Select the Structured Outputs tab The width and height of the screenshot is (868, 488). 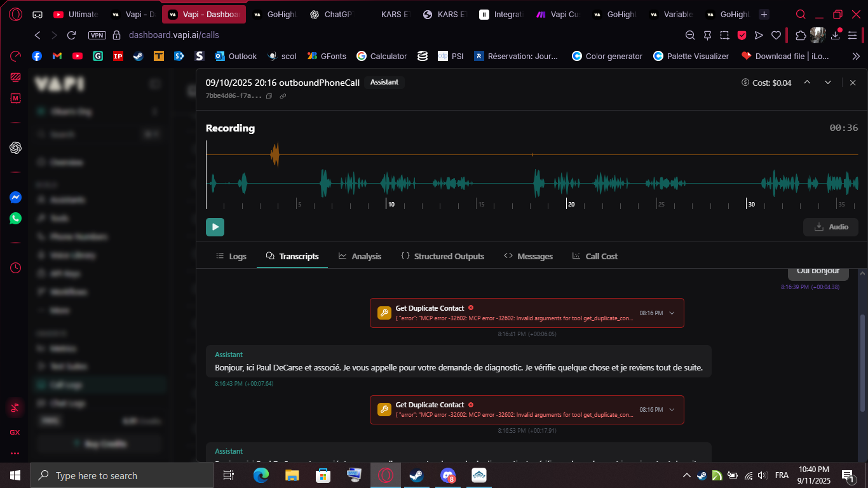[x=442, y=256]
